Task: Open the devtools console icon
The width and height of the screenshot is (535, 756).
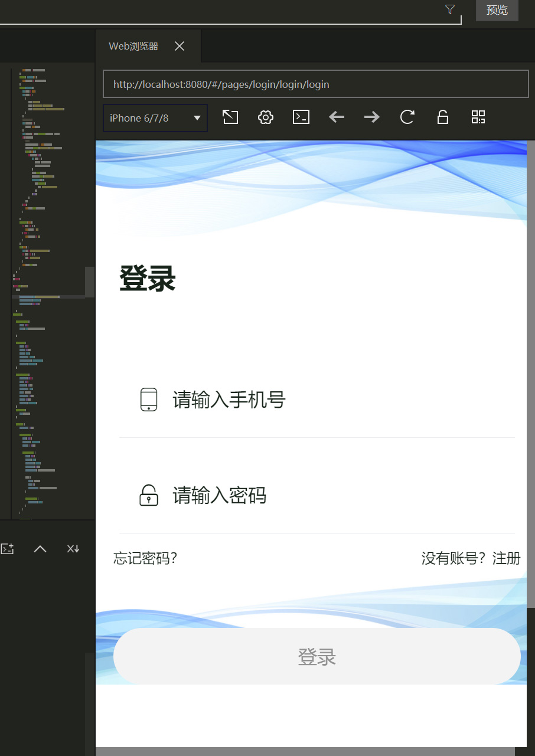Action: click(301, 117)
